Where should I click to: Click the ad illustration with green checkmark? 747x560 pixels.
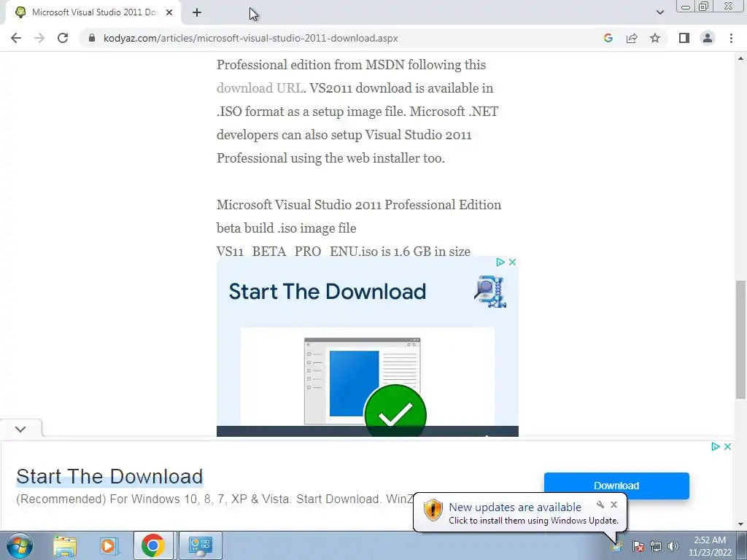pos(368,381)
